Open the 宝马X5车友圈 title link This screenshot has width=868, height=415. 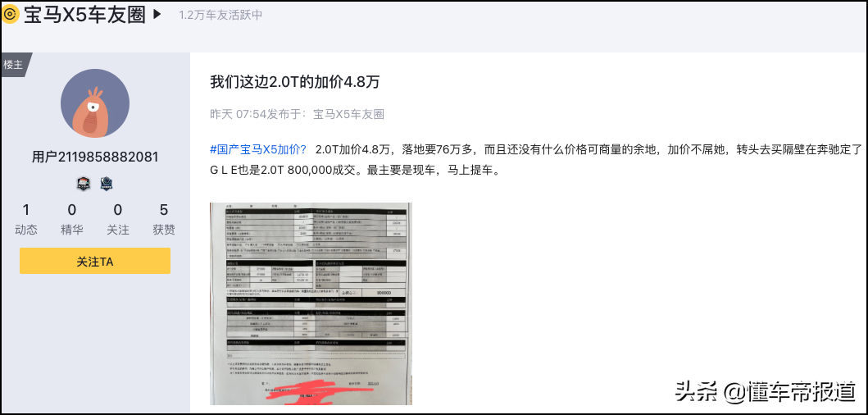click(x=84, y=15)
